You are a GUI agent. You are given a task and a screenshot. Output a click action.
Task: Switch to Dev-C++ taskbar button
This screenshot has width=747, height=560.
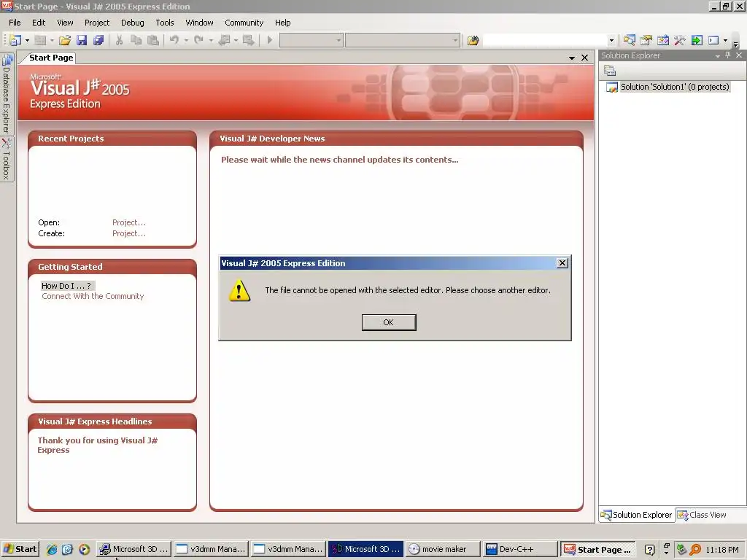click(519, 549)
